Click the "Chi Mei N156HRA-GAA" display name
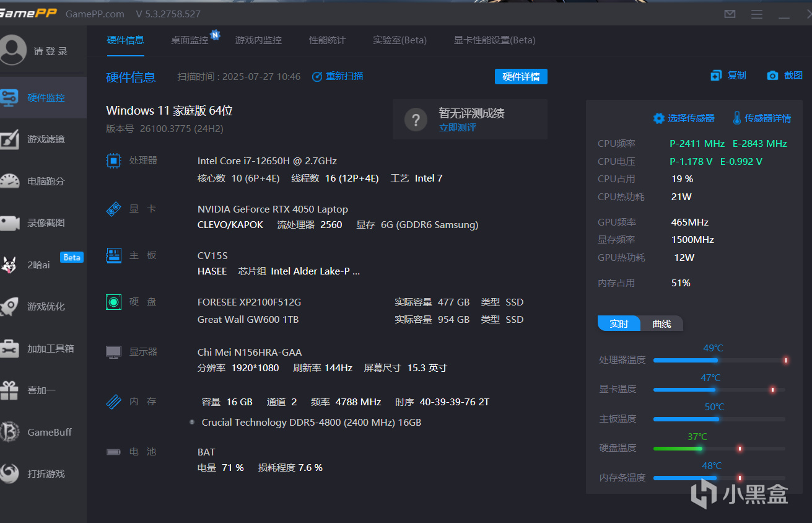This screenshot has height=523, width=812. click(x=250, y=352)
